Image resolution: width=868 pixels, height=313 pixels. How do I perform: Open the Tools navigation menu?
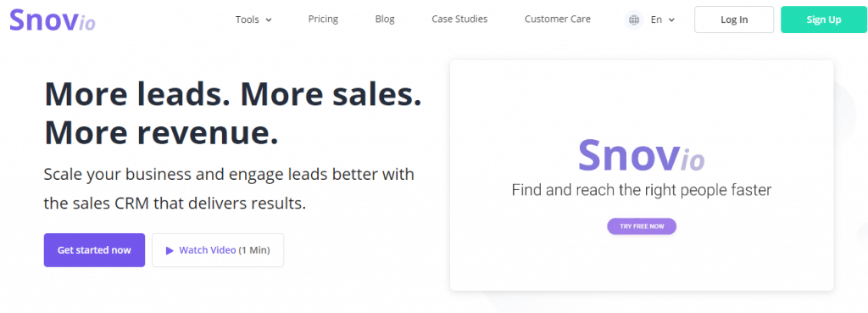(253, 20)
